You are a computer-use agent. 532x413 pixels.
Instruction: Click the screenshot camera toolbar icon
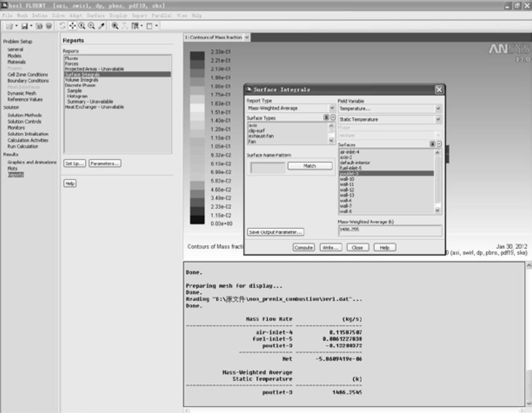click(39, 26)
